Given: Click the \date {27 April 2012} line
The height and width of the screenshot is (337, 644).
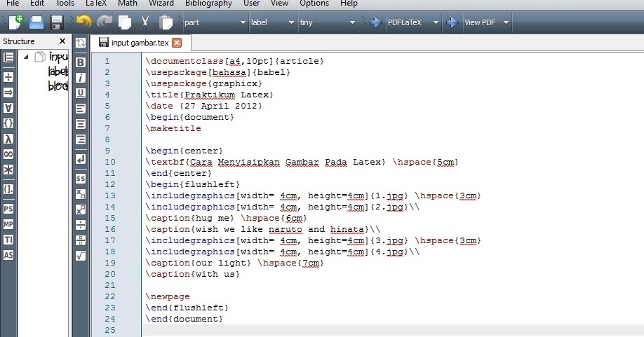Looking at the screenshot, I should click(x=203, y=106).
